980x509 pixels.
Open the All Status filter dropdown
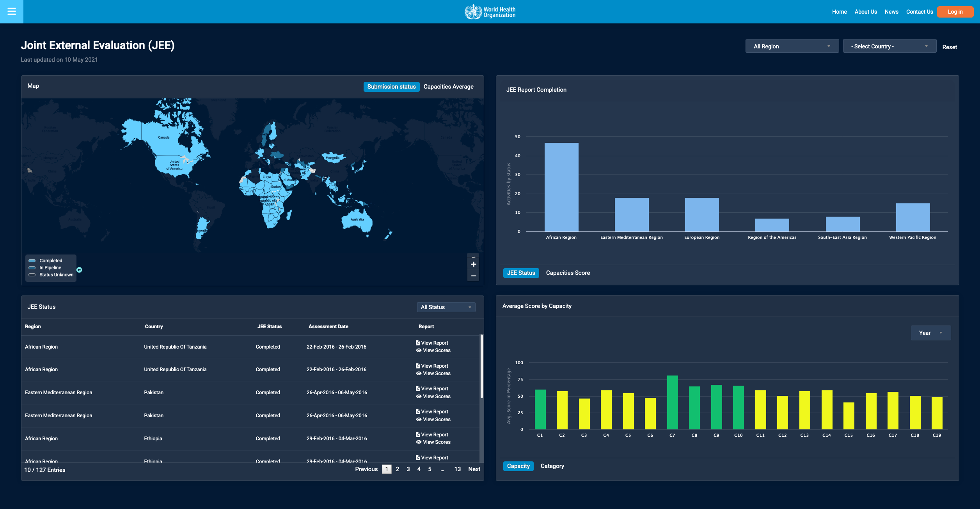446,307
